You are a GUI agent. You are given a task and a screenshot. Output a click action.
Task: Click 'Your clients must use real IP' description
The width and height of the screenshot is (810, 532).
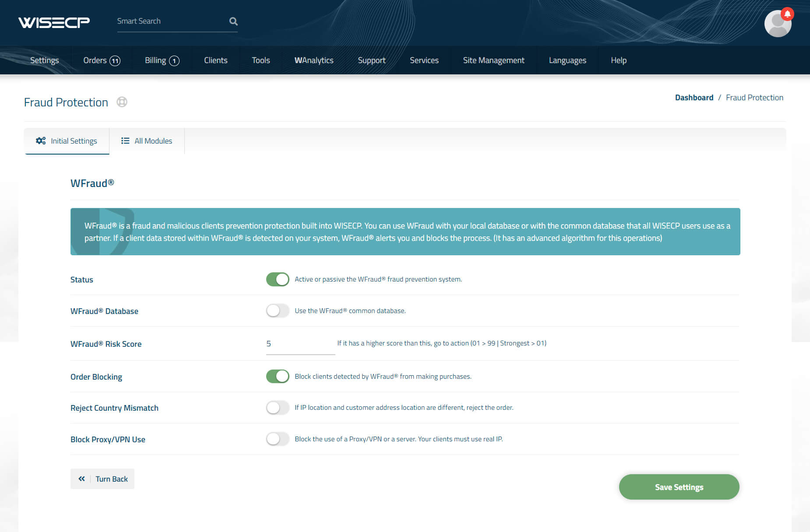click(460, 439)
